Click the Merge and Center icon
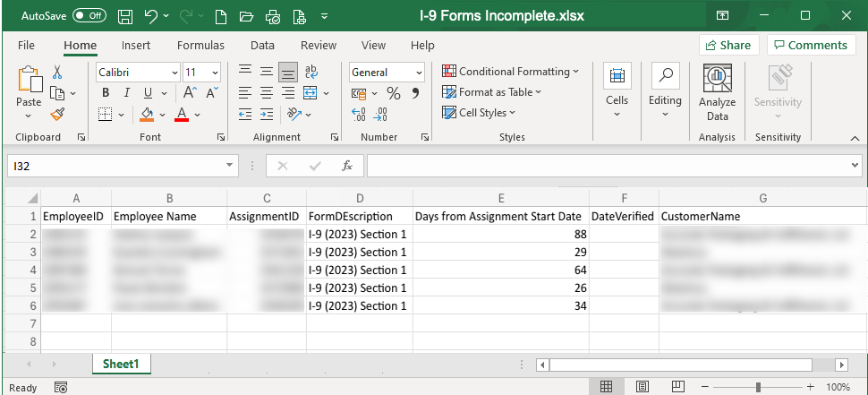The width and height of the screenshot is (868, 395). (311, 93)
